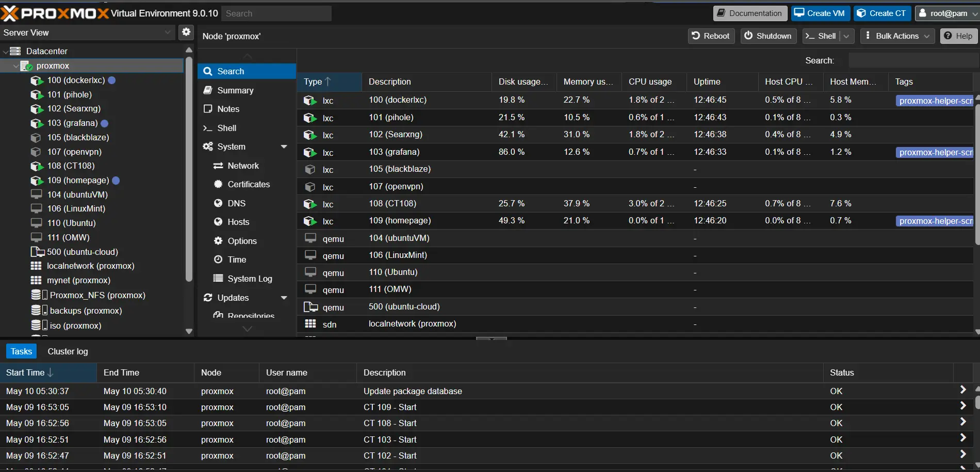
Task: Click the Notes icon in node menu
Action: (208, 109)
